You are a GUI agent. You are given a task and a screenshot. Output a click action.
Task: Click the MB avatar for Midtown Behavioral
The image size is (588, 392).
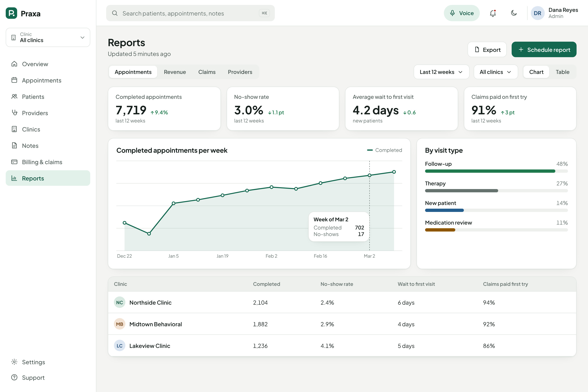(119, 324)
